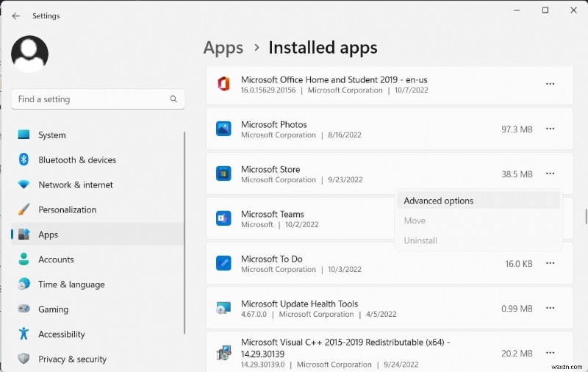The image size is (588, 372).
Task: Open more options for Microsoft Store
Action: point(550,174)
